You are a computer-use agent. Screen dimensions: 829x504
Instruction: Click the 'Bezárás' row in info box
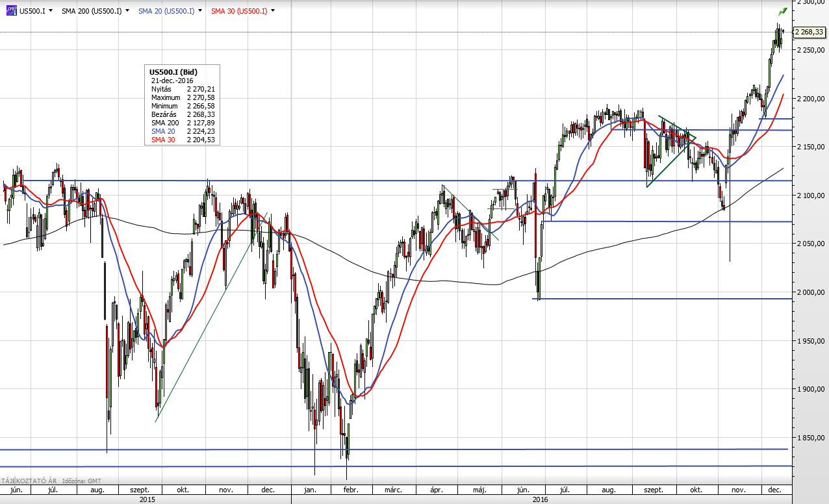(183, 114)
